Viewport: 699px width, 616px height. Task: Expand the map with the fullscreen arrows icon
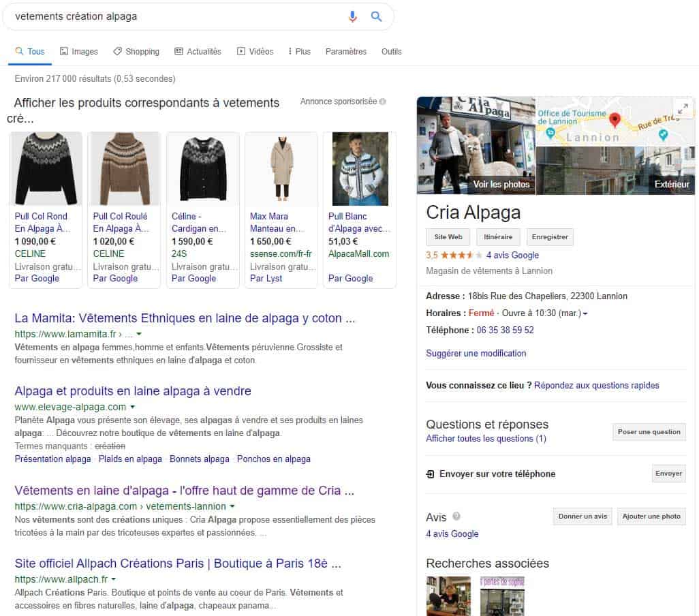point(683,108)
